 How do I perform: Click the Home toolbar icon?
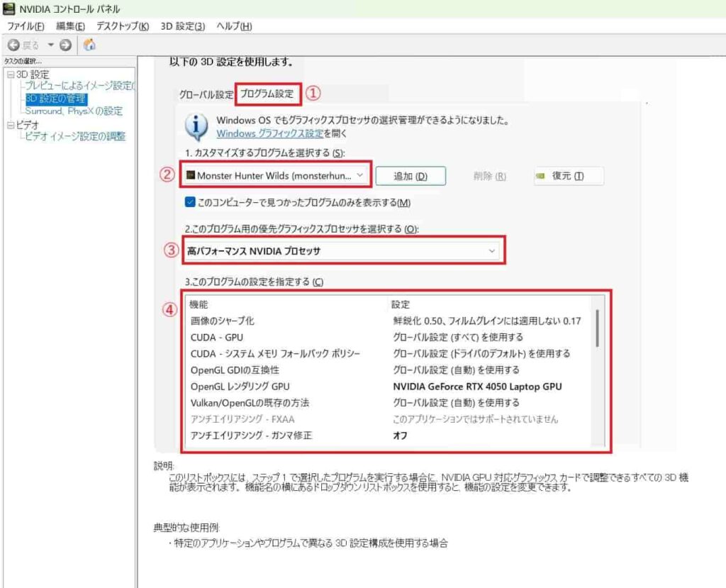click(89, 45)
